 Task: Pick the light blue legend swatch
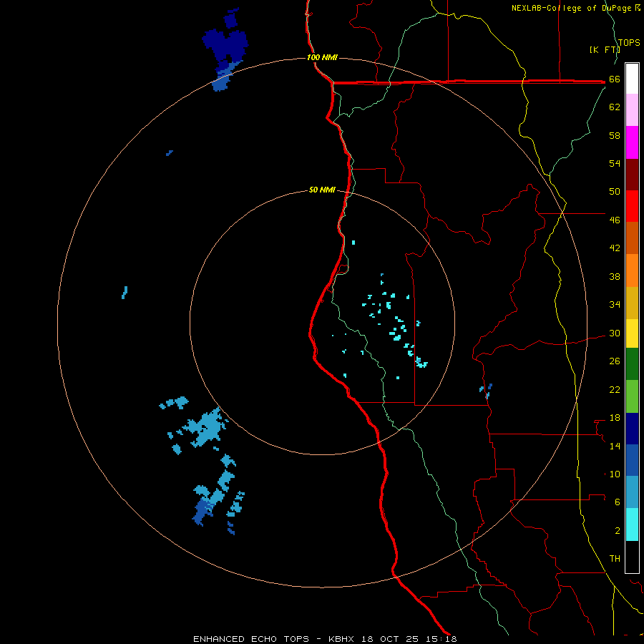click(632, 492)
